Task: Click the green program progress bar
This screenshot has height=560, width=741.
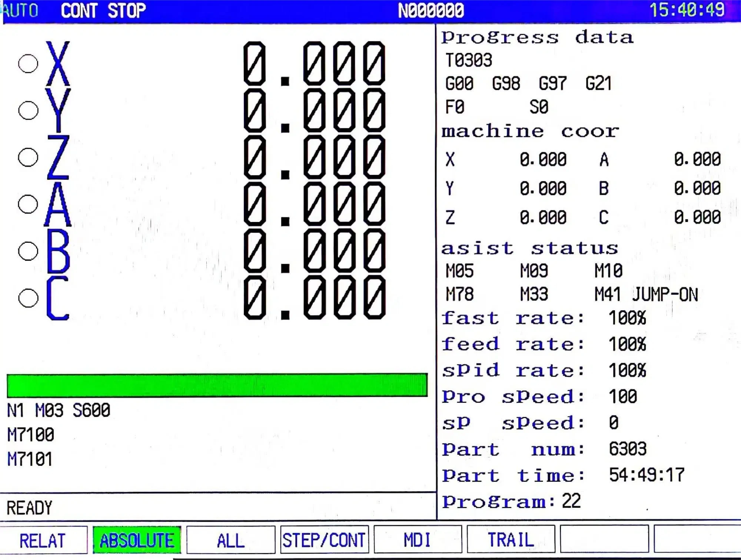Action: [x=217, y=385]
